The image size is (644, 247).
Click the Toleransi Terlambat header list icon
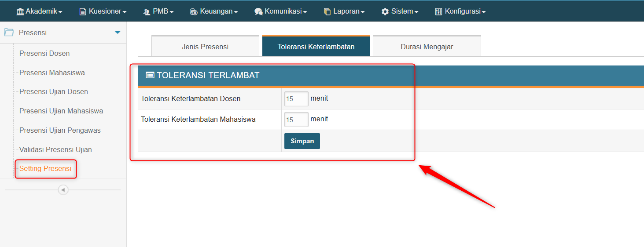[x=150, y=75]
